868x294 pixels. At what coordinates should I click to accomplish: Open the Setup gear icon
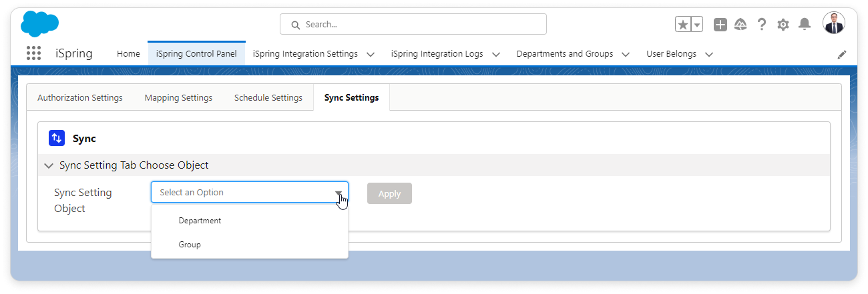783,25
